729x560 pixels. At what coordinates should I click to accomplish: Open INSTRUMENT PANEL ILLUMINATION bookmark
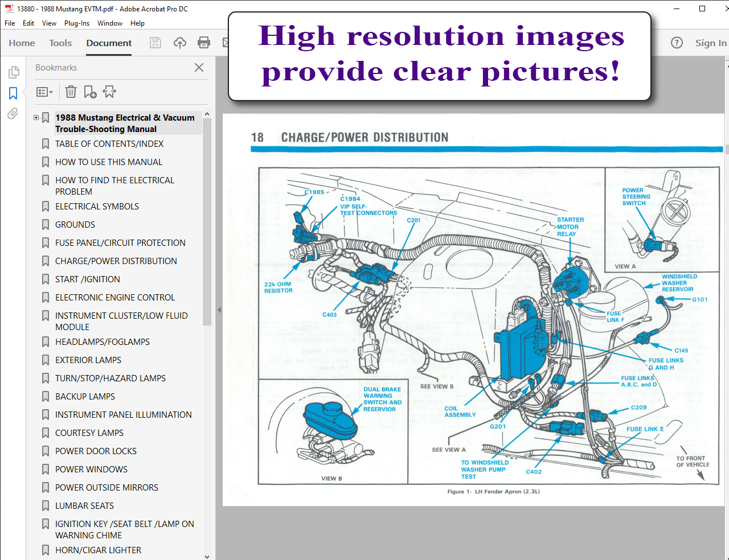(x=124, y=415)
